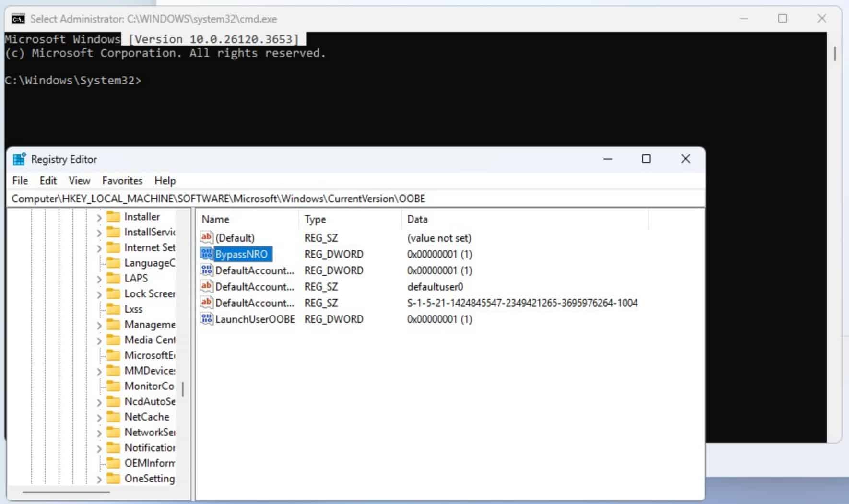This screenshot has height=504, width=849.
Task: Select the BypassNRO value name
Action: [241, 254]
